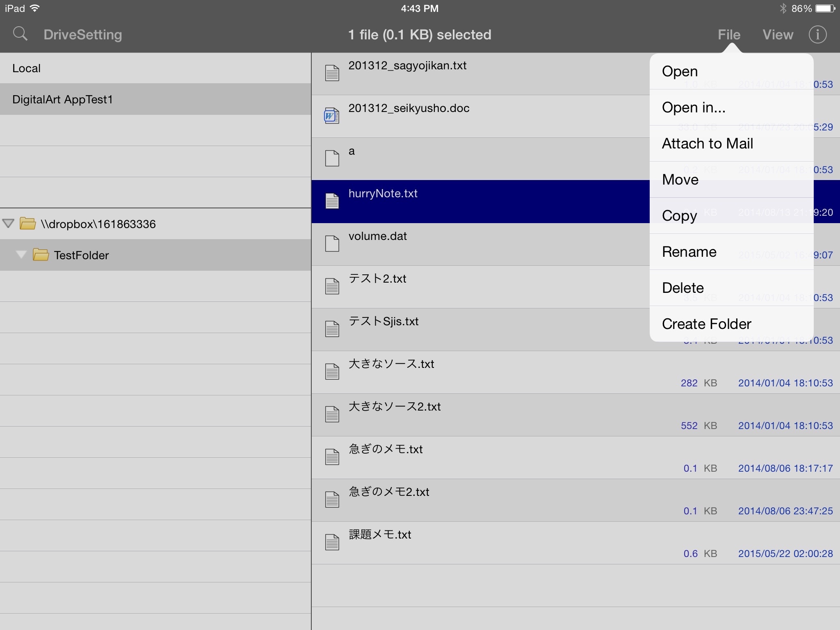This screenshot has height=630, width=840.
Task: Select file name 急ぎのメモ.txt
Action: click(x=386, y=450)
